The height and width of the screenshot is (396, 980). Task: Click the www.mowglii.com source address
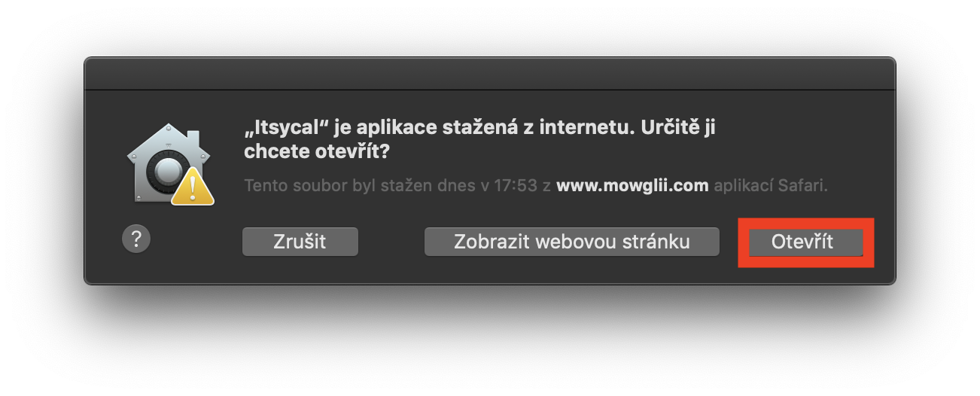click(632, 185)
